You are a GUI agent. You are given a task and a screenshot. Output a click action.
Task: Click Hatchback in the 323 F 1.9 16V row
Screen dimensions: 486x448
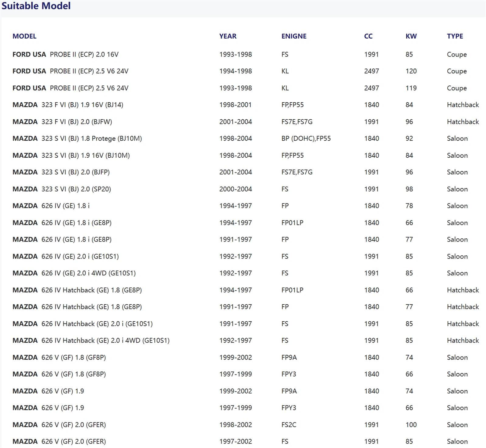[463, 105]
